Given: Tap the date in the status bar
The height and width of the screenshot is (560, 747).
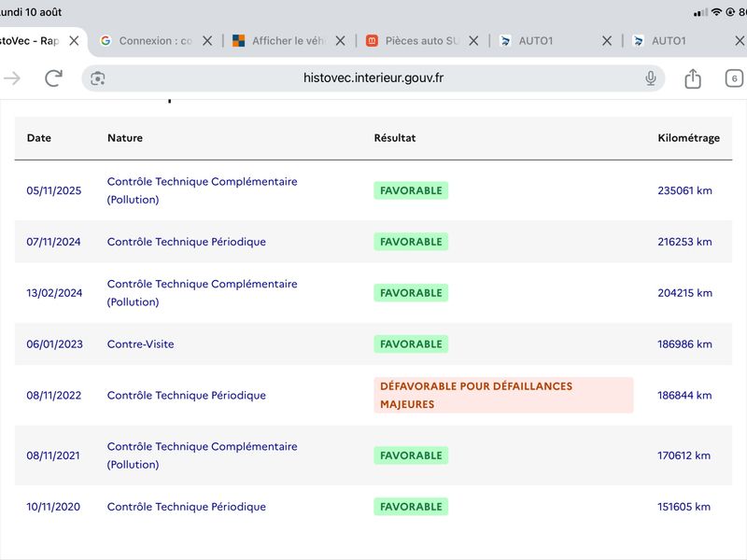Looking at the screenshot, I should pos(31,12).
